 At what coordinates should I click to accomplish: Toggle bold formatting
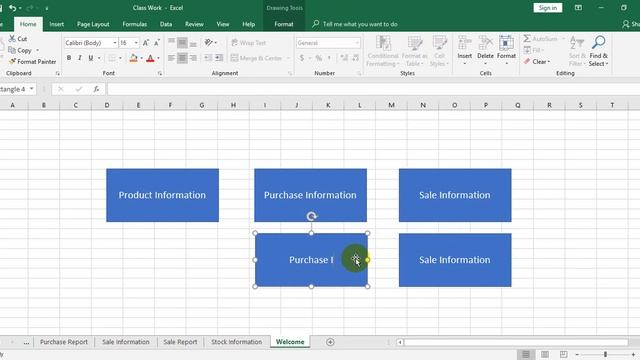[x=69, y=58]
